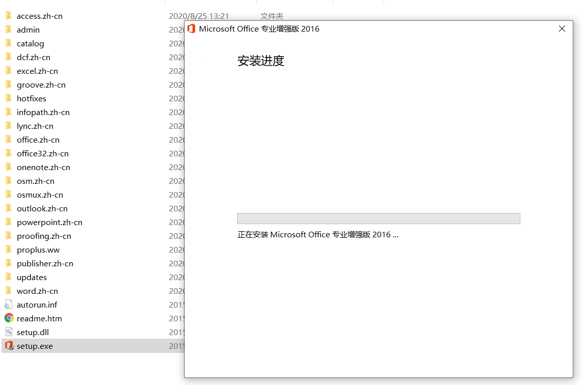Click the hotfixes folder icon

(x=9, y=98)
